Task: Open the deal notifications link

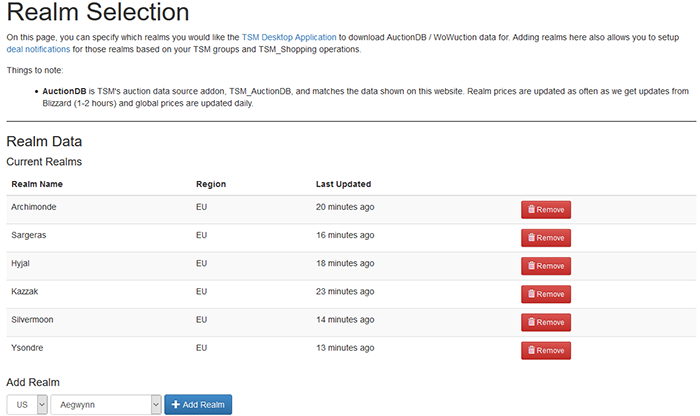Action: click(x=38, y=49)
